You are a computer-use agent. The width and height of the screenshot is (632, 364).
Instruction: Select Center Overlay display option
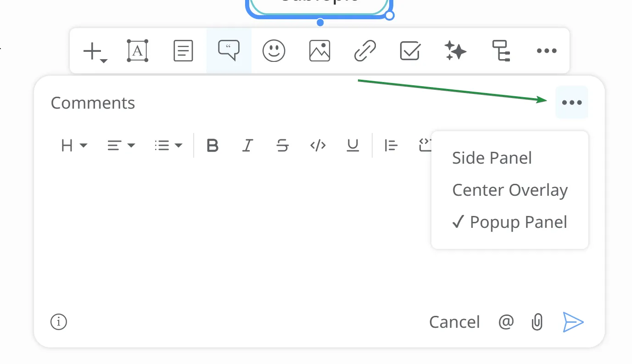coord(509,190)
